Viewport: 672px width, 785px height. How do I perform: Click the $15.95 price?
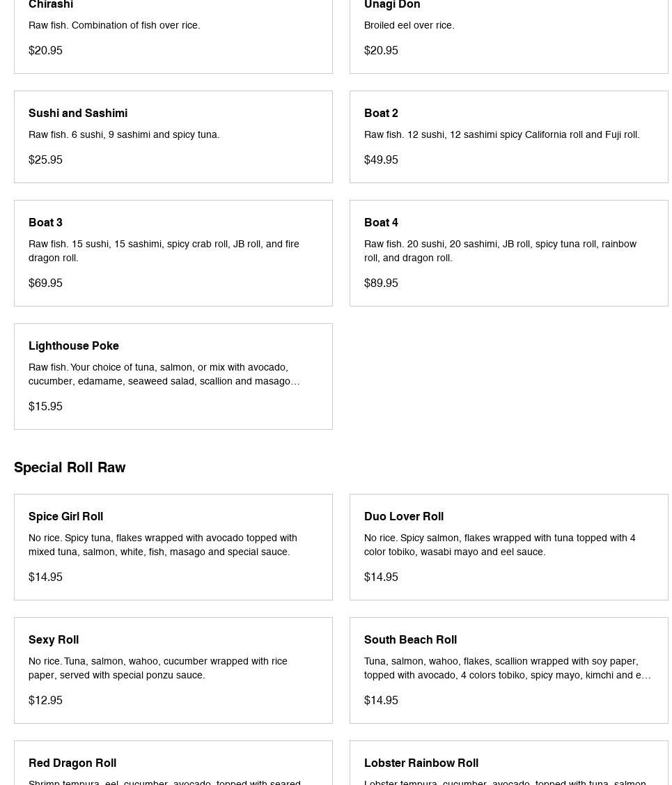click(x=45, y=407)
